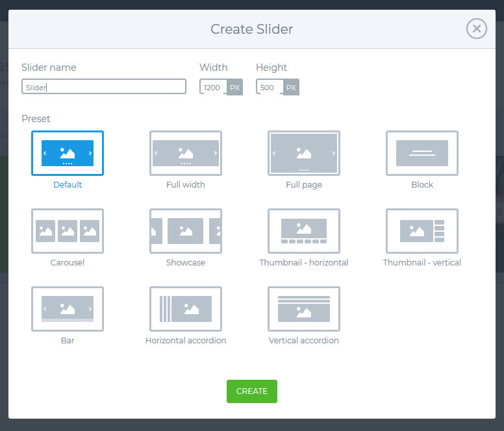Select the Bar preset icon
Screen dimensions: 504x431
68,309
